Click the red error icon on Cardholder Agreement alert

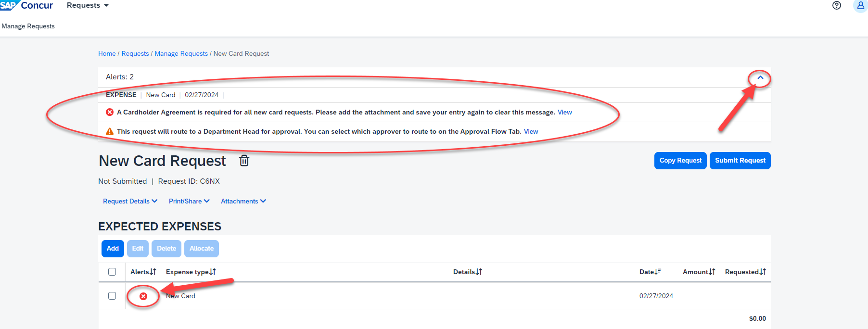pyautogui.click(x=110, y=112)
